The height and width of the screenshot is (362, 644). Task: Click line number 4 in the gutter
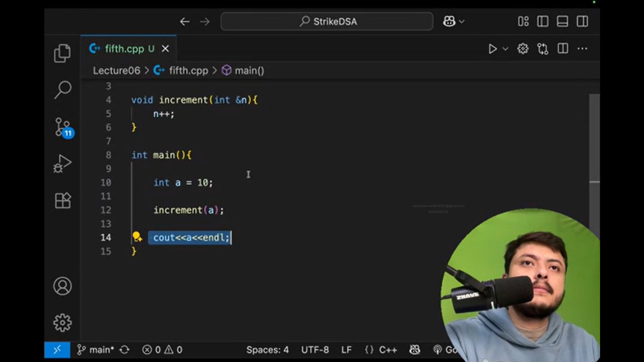pos(108,100)
